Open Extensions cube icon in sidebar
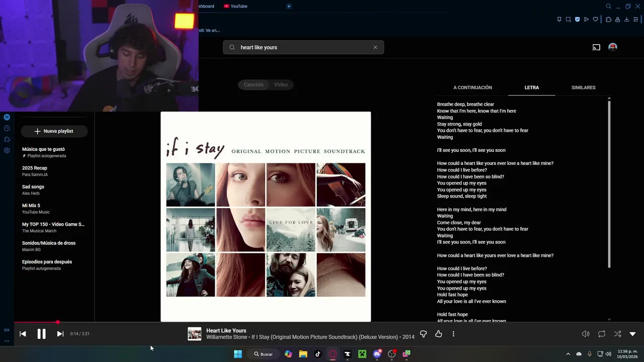The width and height of the screenshot is (644, 362). (7, 139)
